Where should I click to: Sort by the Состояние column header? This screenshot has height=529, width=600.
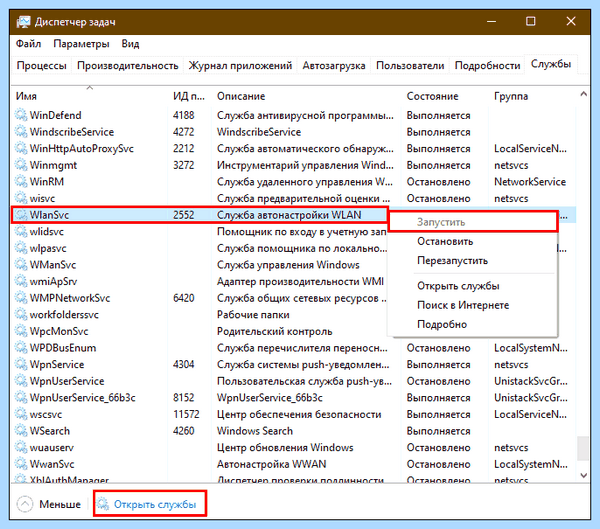(445, 96)
